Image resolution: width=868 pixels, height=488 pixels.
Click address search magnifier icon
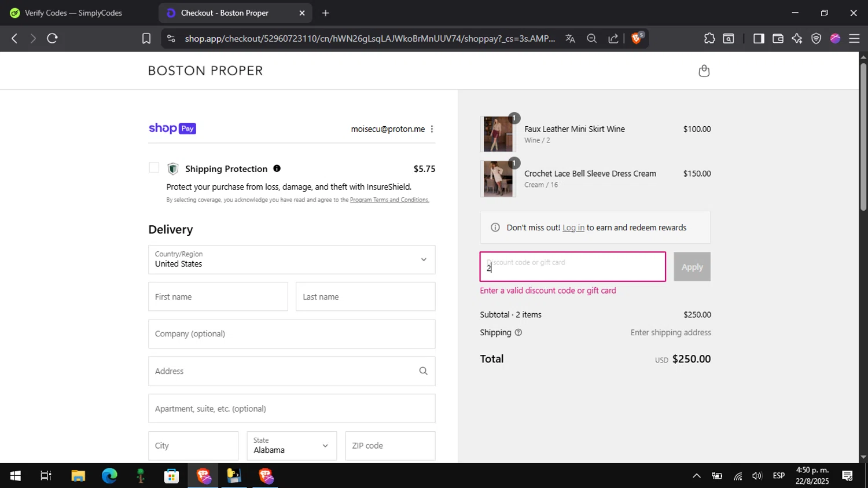[x=423, y=371]
